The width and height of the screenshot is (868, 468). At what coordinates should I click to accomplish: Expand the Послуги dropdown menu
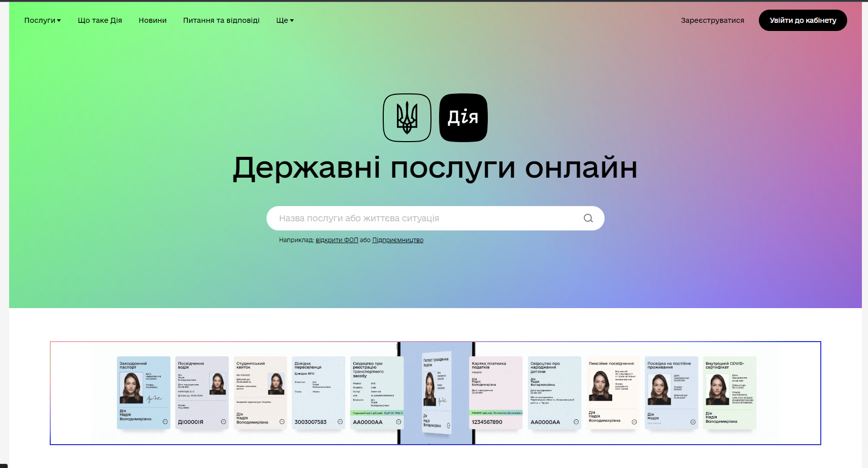coord(43,20)
